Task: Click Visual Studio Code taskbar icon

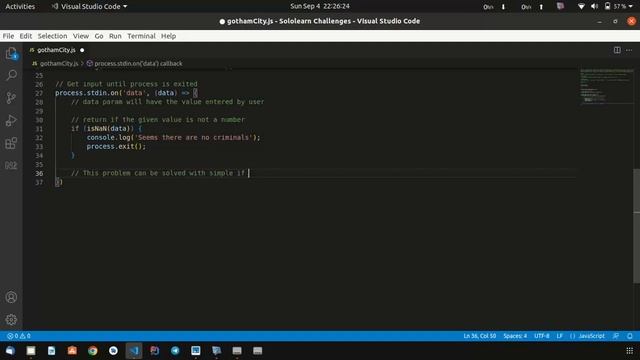Action: (x=134, y=351)
